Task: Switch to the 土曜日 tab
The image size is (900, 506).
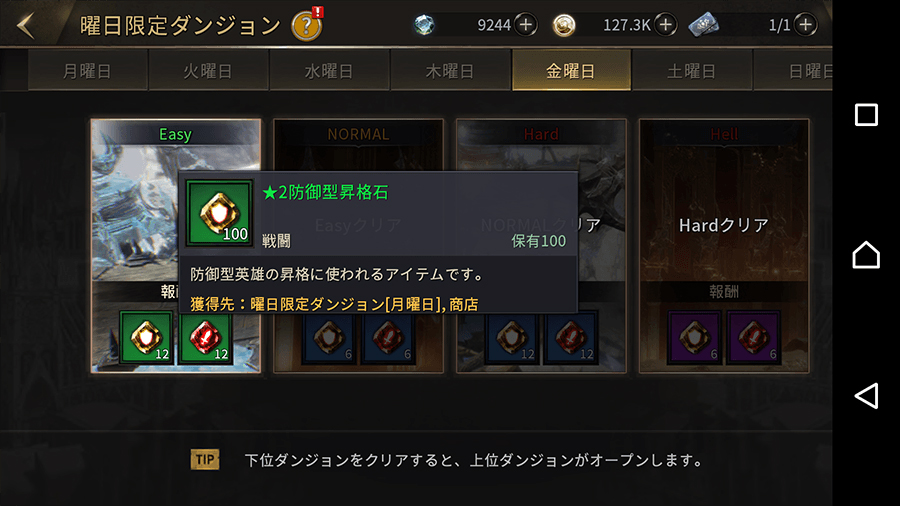Action: pos(692,71)
